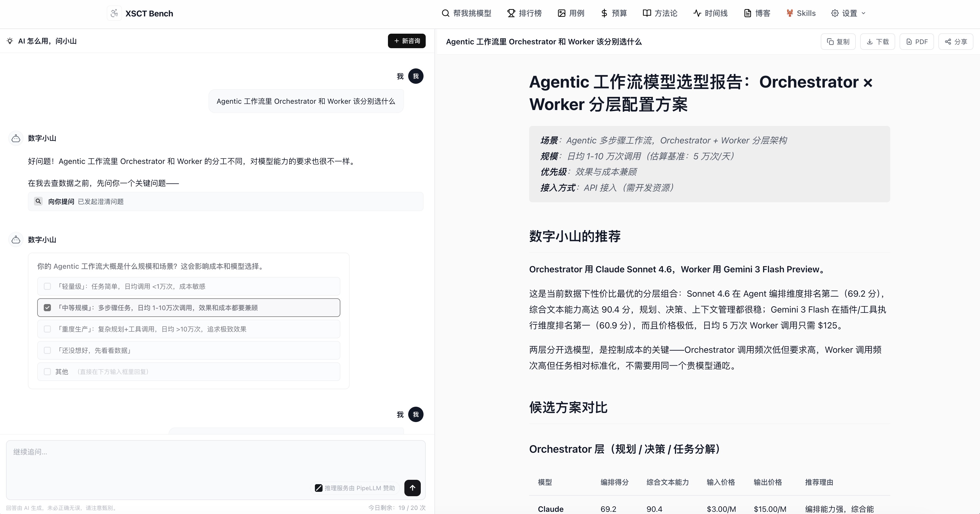Uncheck the 中等规模 option checkbox
The height and width of the screenshot is (514, 980).
[x=47, y=308]
